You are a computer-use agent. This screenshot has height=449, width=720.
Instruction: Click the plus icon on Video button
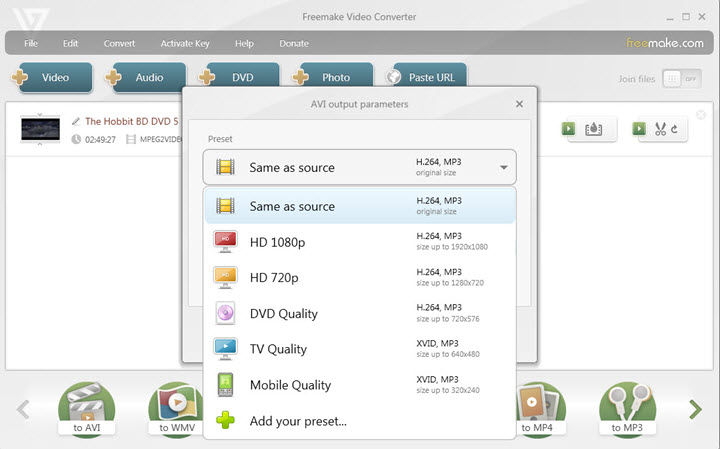tap(20, 77)
